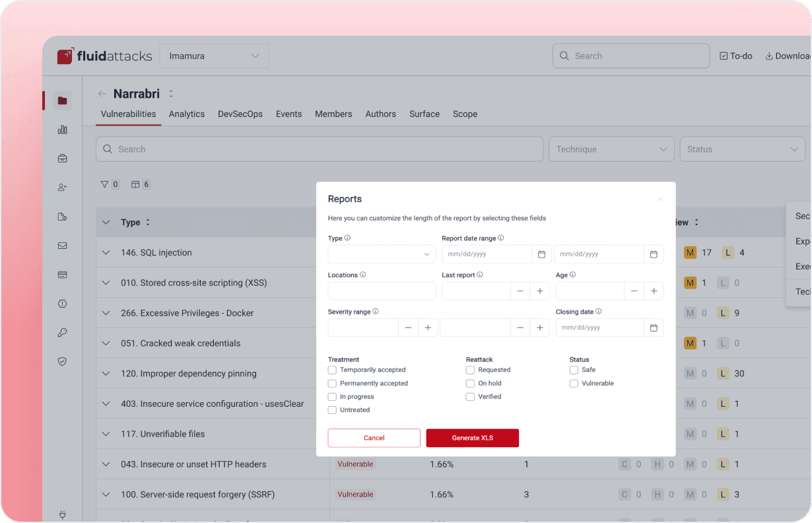Click the add-user sidebar icon

pos(62,188)
